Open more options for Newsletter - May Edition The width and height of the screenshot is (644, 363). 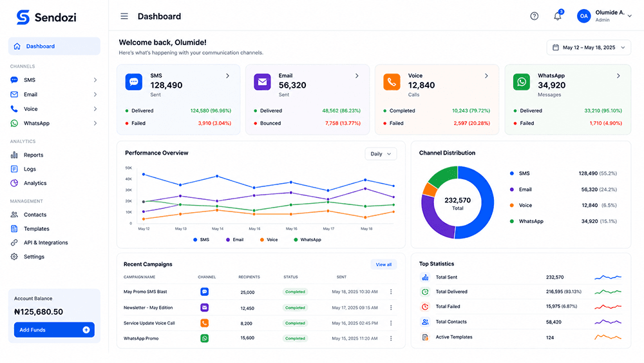point(391,308)
